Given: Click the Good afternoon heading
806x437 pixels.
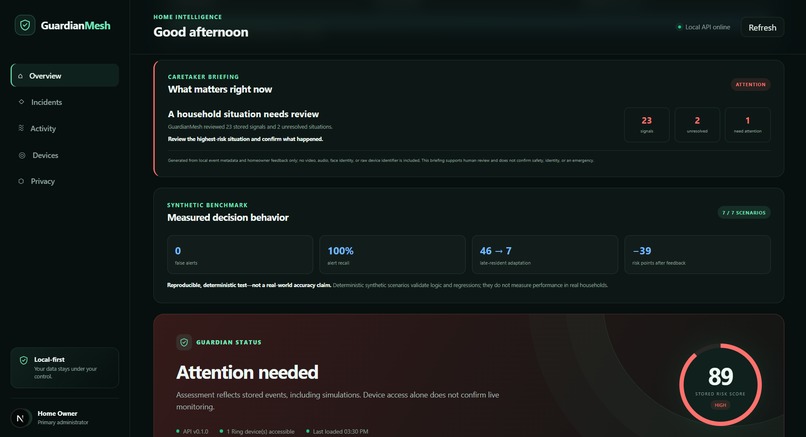Looking at the screenshot, I should (x=200, y=32).
